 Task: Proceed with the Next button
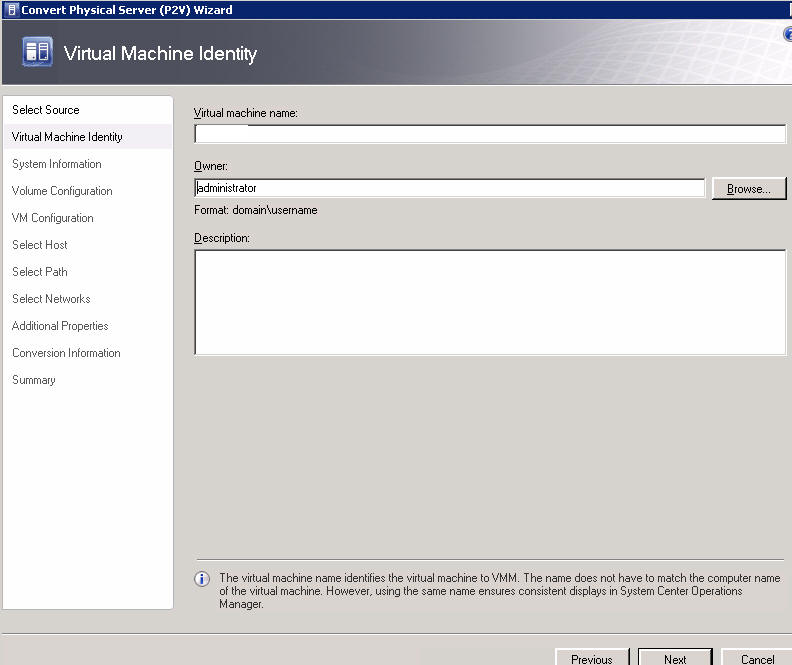675,658
